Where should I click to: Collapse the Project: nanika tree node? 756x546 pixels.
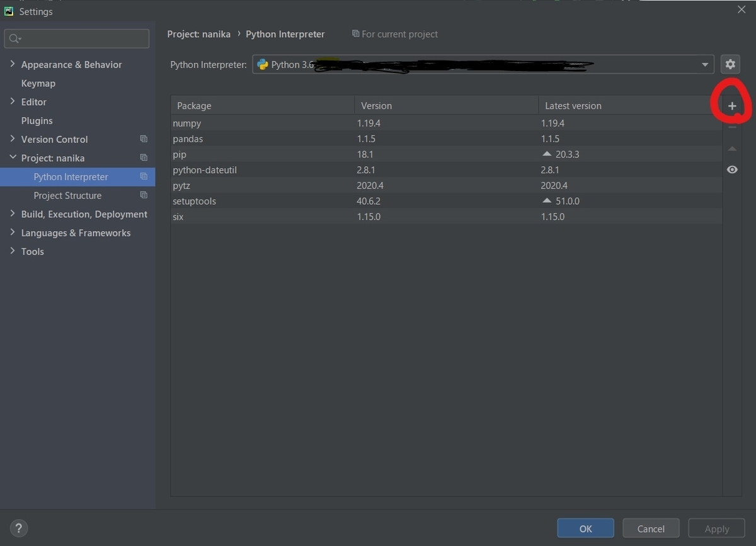(13, 157)
